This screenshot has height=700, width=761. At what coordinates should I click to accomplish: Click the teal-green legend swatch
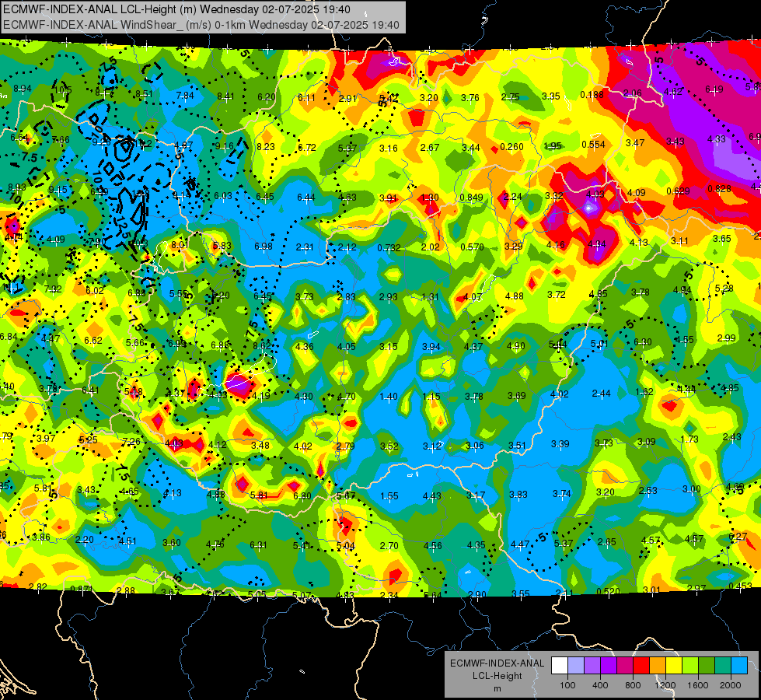(723, 666)
